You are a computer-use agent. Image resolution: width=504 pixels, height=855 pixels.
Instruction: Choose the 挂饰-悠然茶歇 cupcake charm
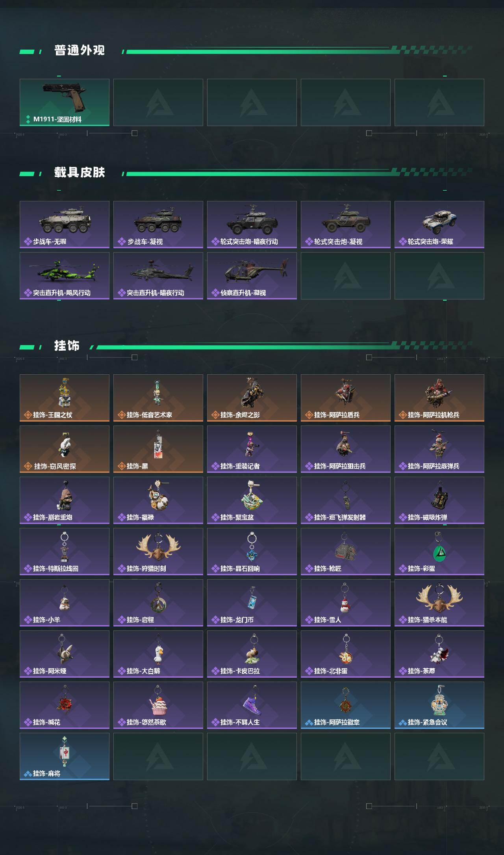pos(158,705)
